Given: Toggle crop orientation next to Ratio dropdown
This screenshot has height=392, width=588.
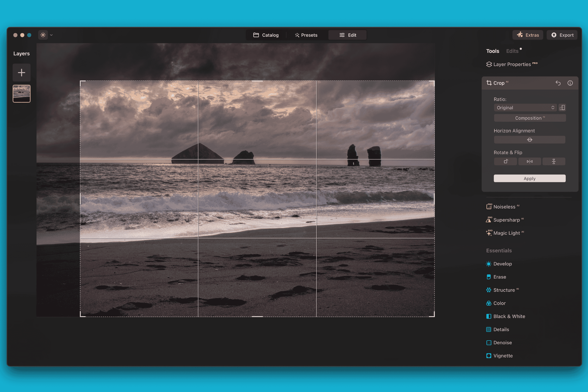Looking at the screenshot, I should click(562, 107).
